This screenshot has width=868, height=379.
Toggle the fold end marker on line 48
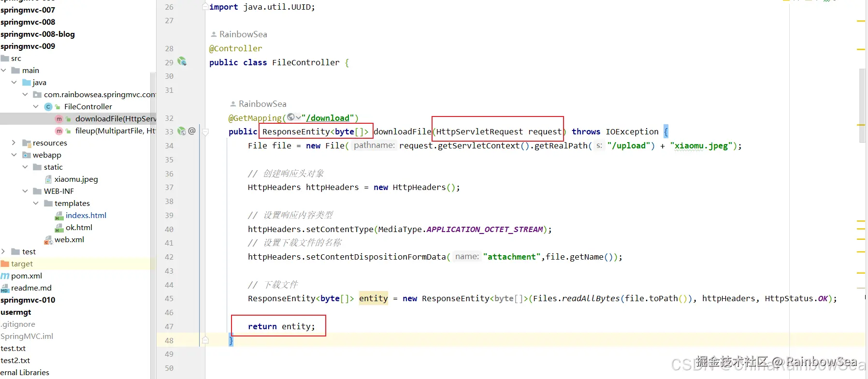click(205, 340)
